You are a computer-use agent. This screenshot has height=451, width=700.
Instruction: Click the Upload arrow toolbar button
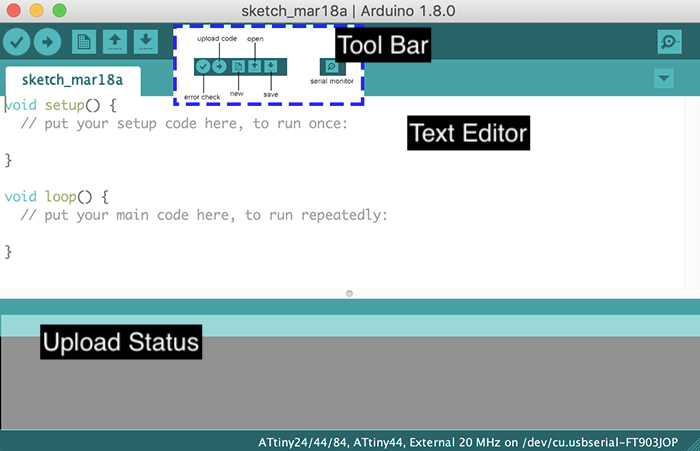pyautogui.click(x=47, y=42)
